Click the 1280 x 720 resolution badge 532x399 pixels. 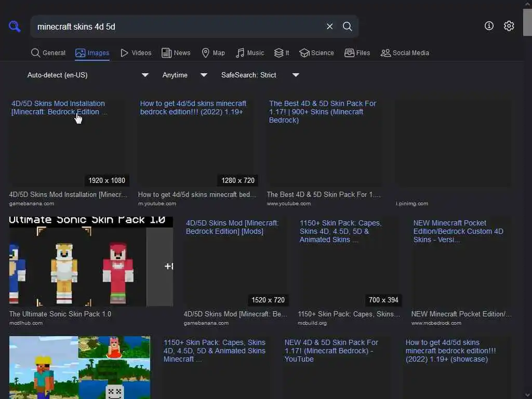pos(238,180)
